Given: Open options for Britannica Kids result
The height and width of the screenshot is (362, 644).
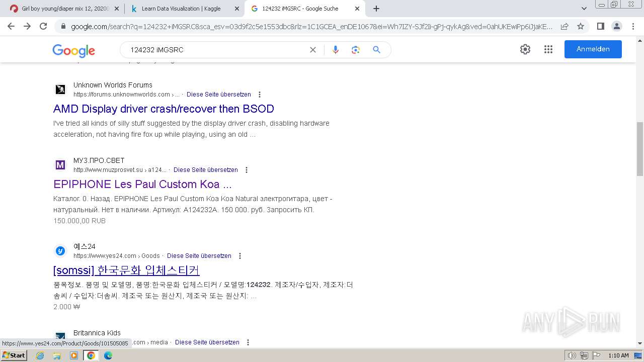Looking at the screenshot, I should point(248,342).
